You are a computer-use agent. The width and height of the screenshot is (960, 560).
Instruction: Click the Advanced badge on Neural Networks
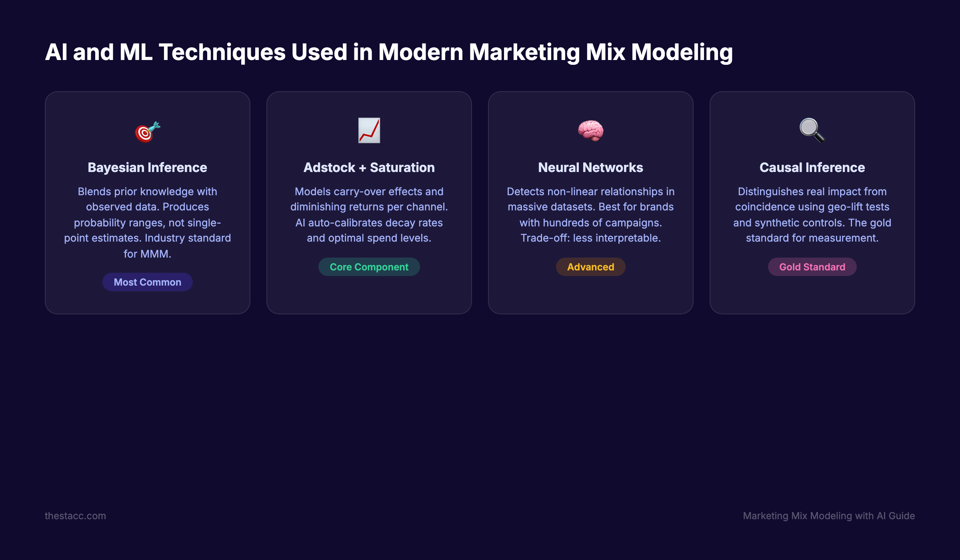pos(590,267)
